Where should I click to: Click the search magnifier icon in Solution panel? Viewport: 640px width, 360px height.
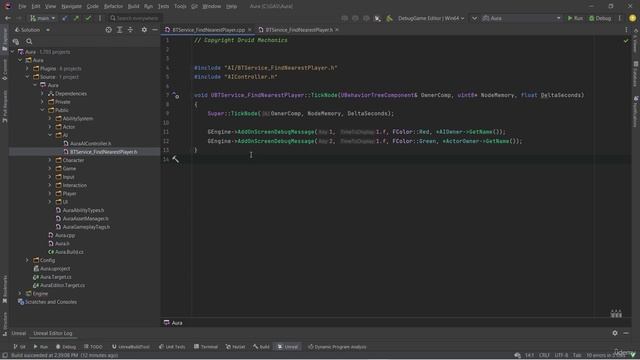click(x=29, y=41)
